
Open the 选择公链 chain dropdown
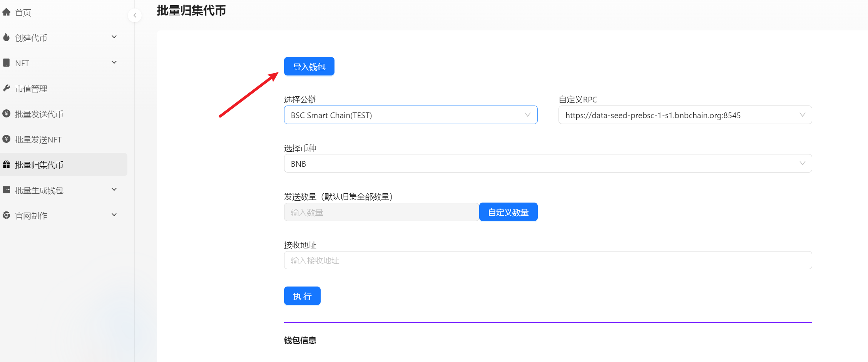[410, 115]
